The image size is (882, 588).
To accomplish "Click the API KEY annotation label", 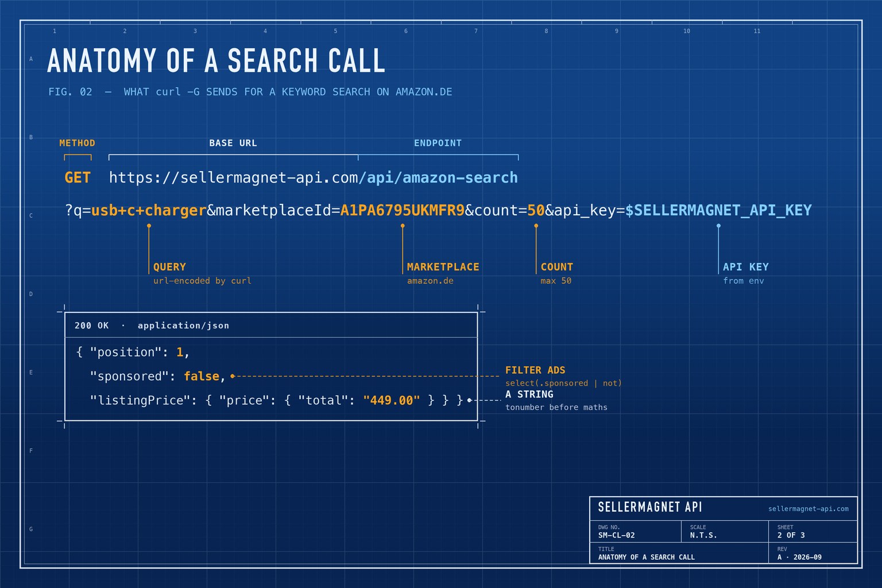I will pyautogui.click(x=746, y=267).
